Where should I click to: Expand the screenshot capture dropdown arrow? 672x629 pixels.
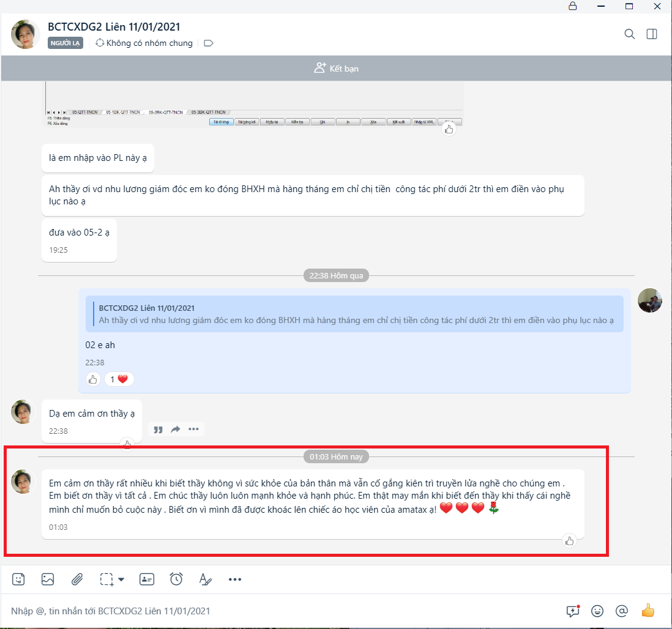click(121, 579)
